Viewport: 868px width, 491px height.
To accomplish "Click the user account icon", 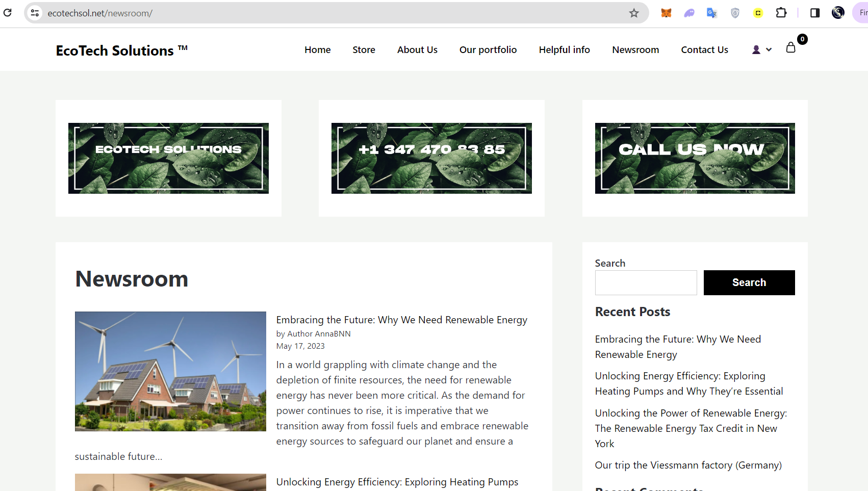I will (756, 49).
